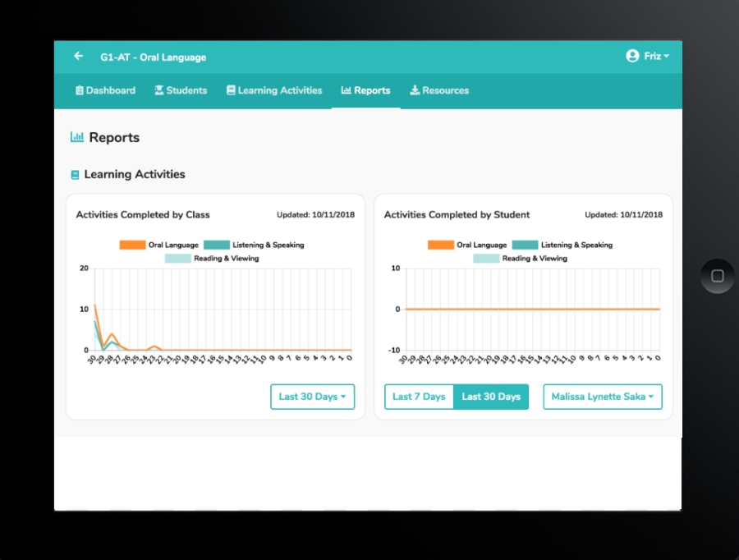Expand the class chart Last 30 Days dropdown
739x560 pixels.
click(312, 397)
